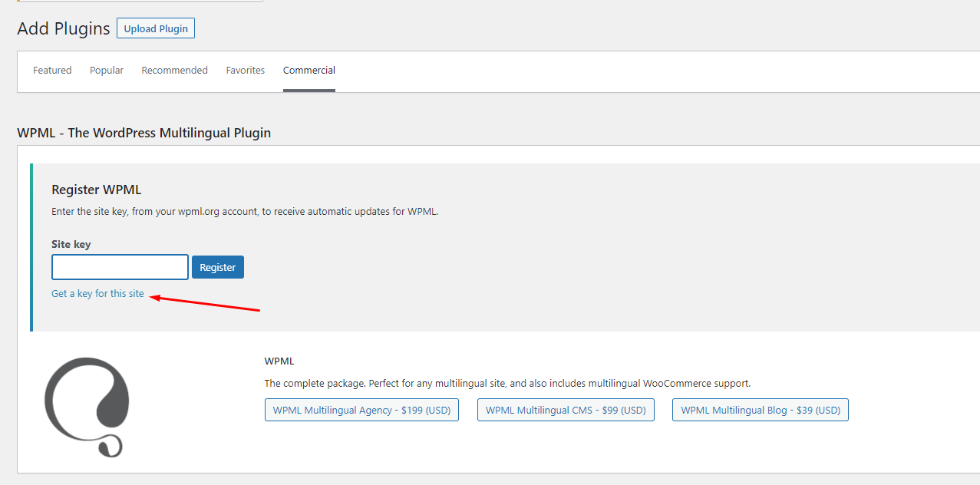980x485 pixels.
Task: Click the 'Enter the site key' instruction text
Action: point(245,211)
